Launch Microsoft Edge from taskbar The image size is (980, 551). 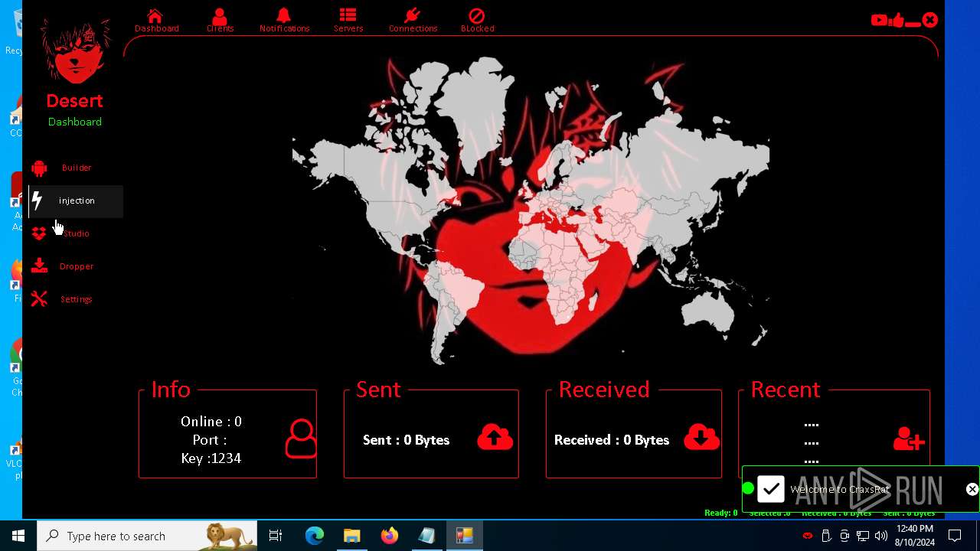(315, 536)
